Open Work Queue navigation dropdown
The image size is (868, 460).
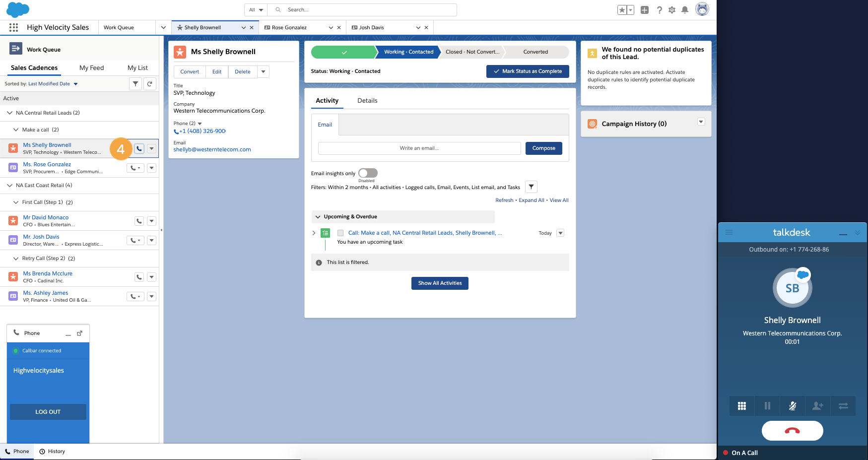click(163, 27)
